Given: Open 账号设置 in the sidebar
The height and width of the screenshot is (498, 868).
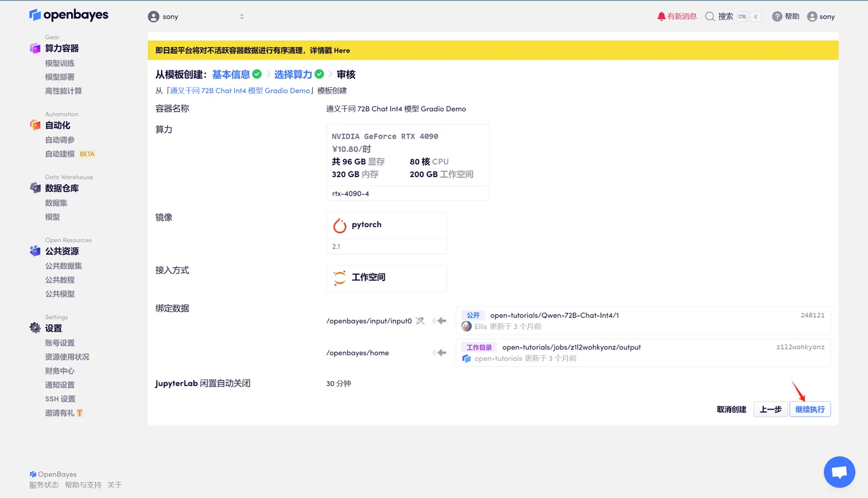Looking at the screenshot, I should pos(60,343).
